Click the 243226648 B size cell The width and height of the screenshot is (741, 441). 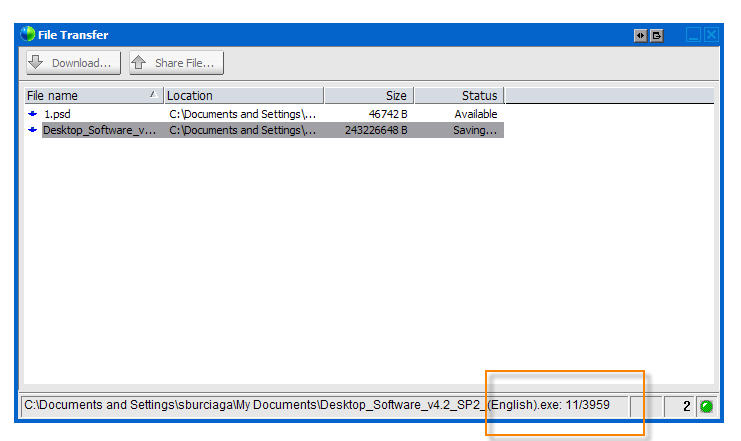tap(372, 130)
